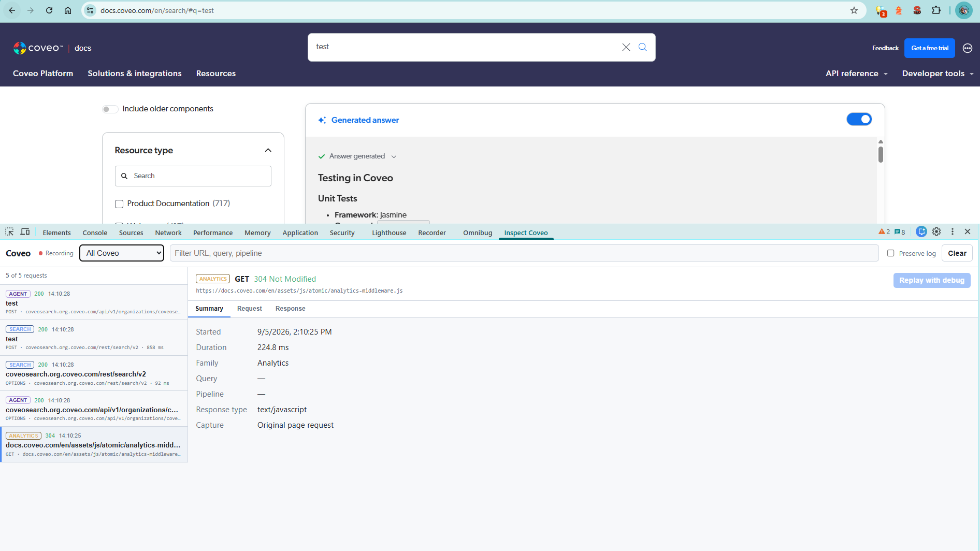The image size is (980, 551).
Task: Open DevTools settings gear
Action: pos(936,232)
